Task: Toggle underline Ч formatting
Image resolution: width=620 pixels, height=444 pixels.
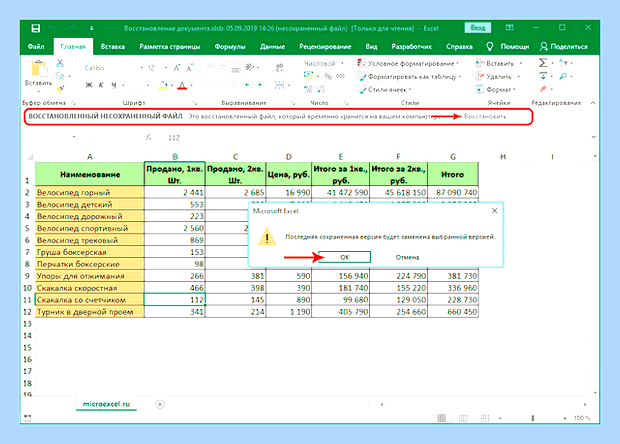Action: 114,85
